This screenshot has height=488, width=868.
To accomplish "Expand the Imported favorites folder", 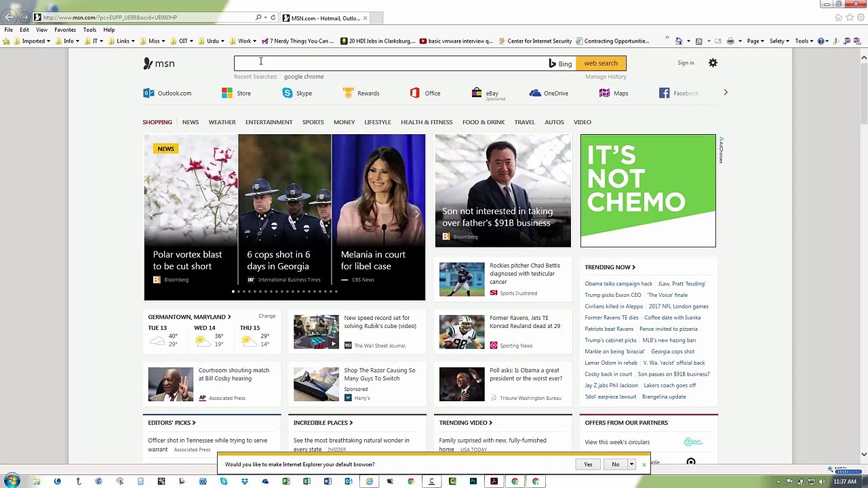I will [32, 41].
